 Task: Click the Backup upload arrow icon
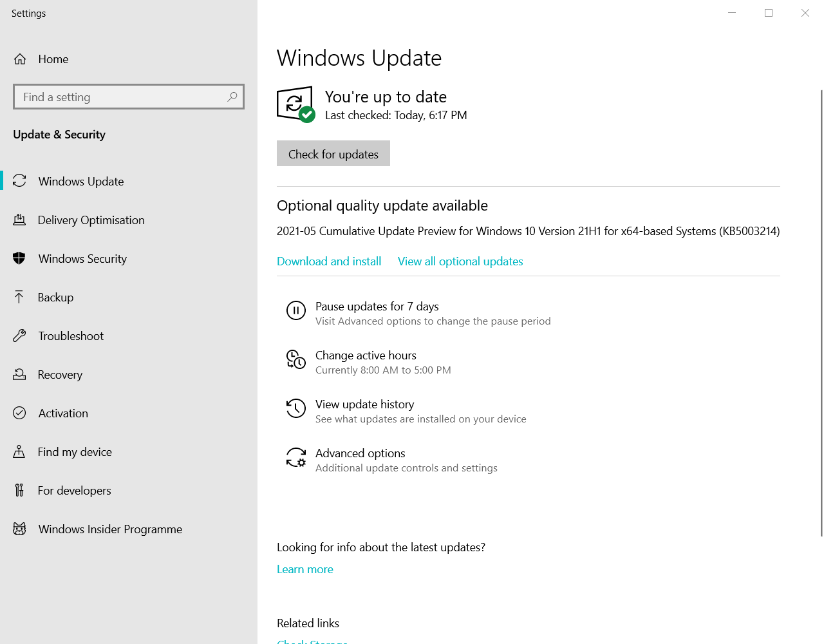19,297
